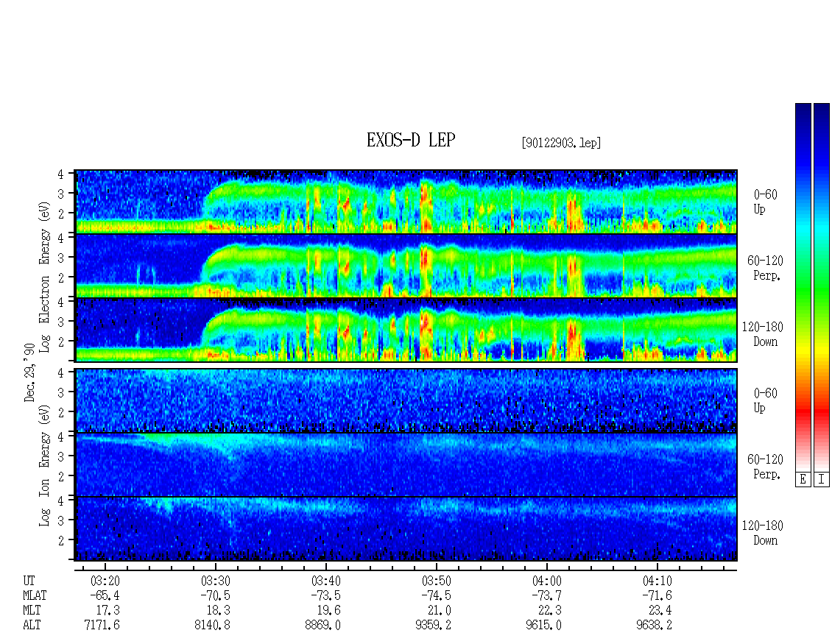Click the MLT value 18.3
The image size is (832, 644).
coord(218,611)
